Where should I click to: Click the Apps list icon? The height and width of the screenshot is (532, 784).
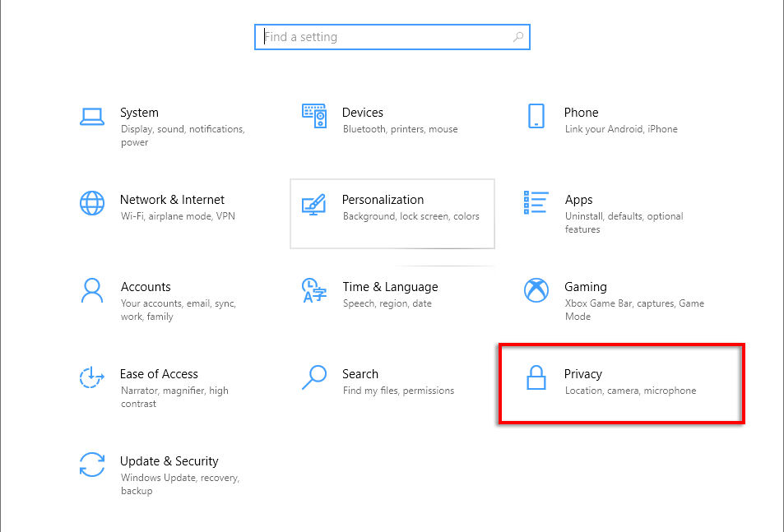point(536,202)
